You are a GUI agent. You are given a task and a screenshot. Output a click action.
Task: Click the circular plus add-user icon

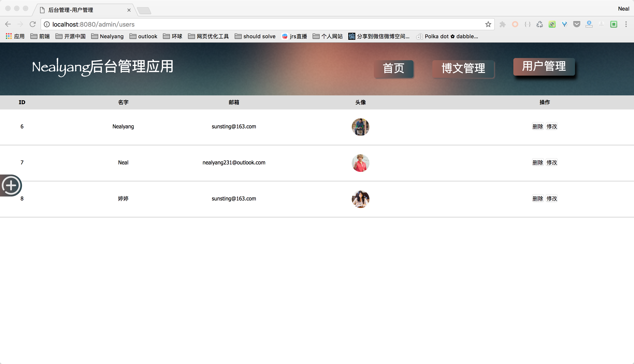coord(11,186)
